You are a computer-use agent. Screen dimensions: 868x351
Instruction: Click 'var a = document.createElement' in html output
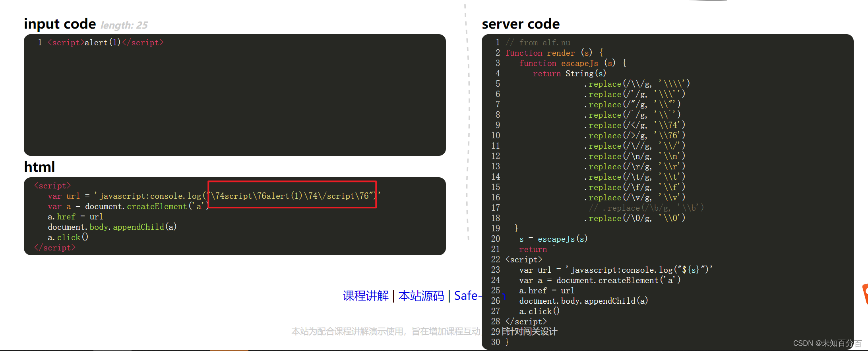pos(128,206)
